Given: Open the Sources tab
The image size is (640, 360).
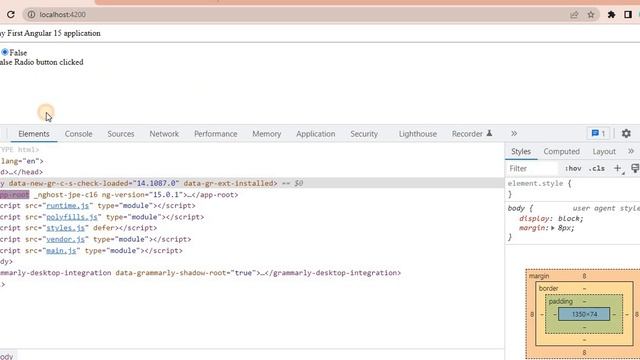Looking at the screenshot, I should (121, 134).
